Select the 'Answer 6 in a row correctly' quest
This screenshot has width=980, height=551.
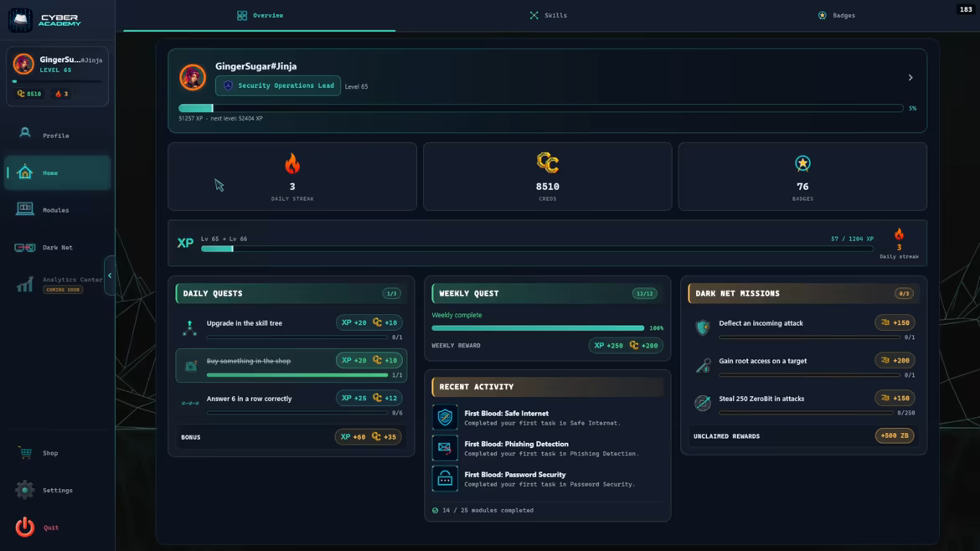[x=291, y=403]
